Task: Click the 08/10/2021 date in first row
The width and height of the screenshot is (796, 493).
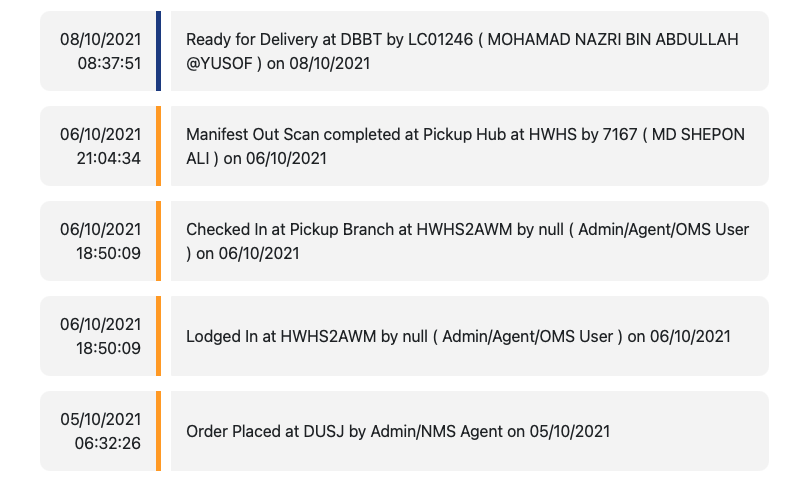Action: click(101, 40)
